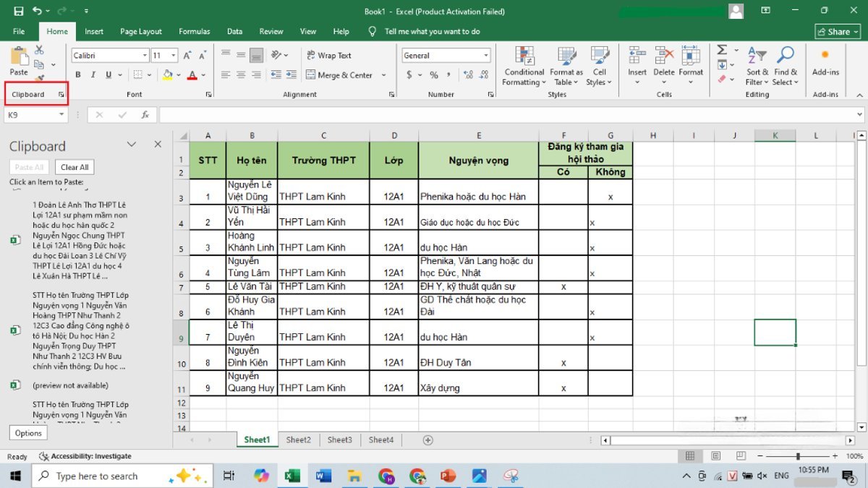
Task: Click the Copy icon in Clipboard group
Action: click(39, 64)
